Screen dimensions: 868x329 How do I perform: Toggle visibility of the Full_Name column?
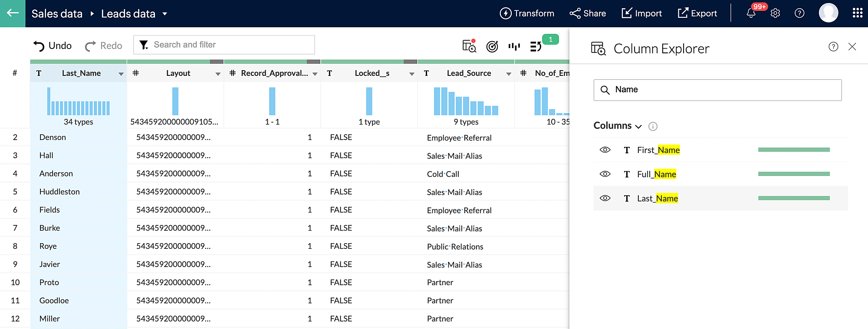click(605, 174)
